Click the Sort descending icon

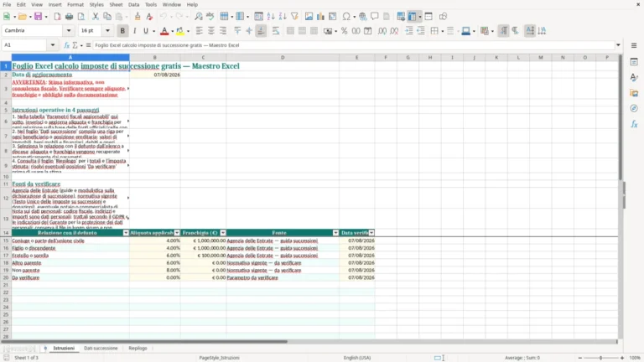(x=283, y=17)
